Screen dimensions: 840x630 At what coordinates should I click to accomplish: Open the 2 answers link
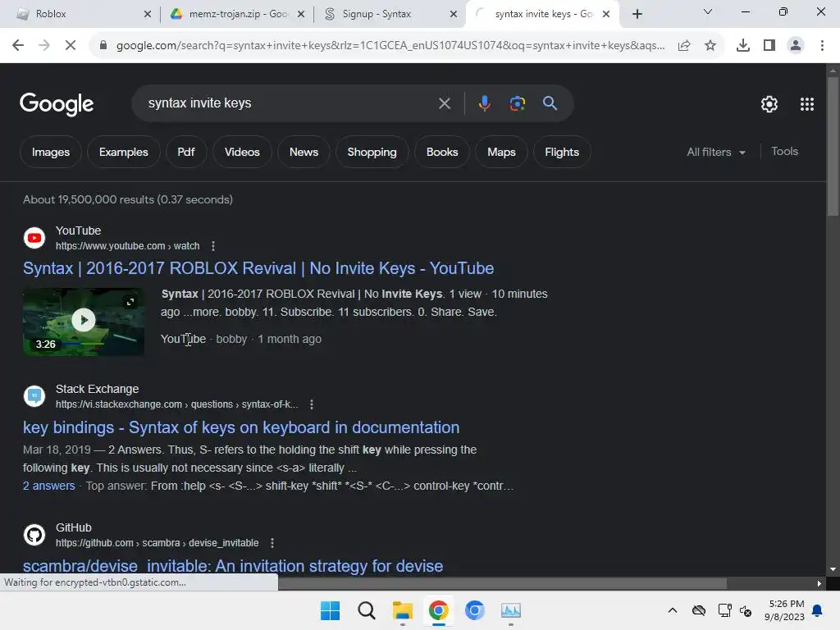coord(48,486)
